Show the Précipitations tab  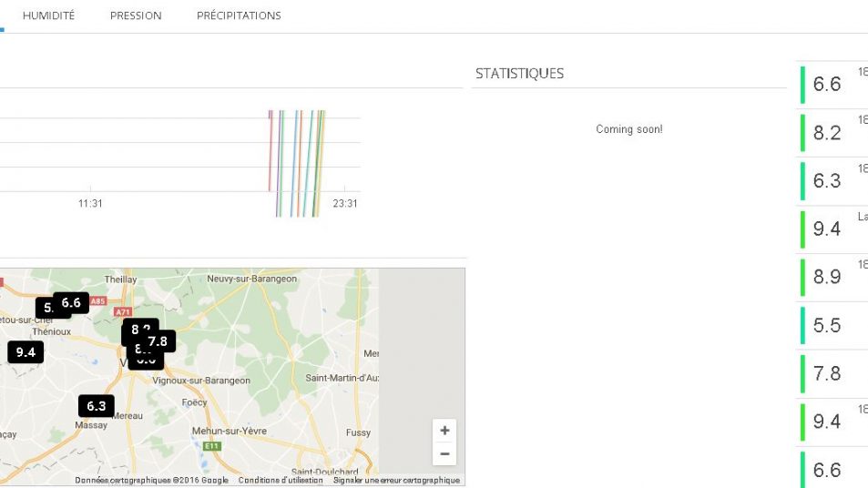tap(239, 15)
